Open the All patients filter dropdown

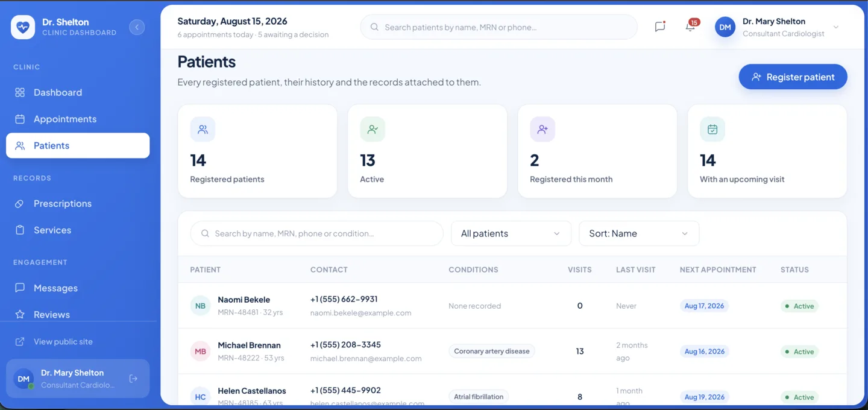tap(511, 233)
